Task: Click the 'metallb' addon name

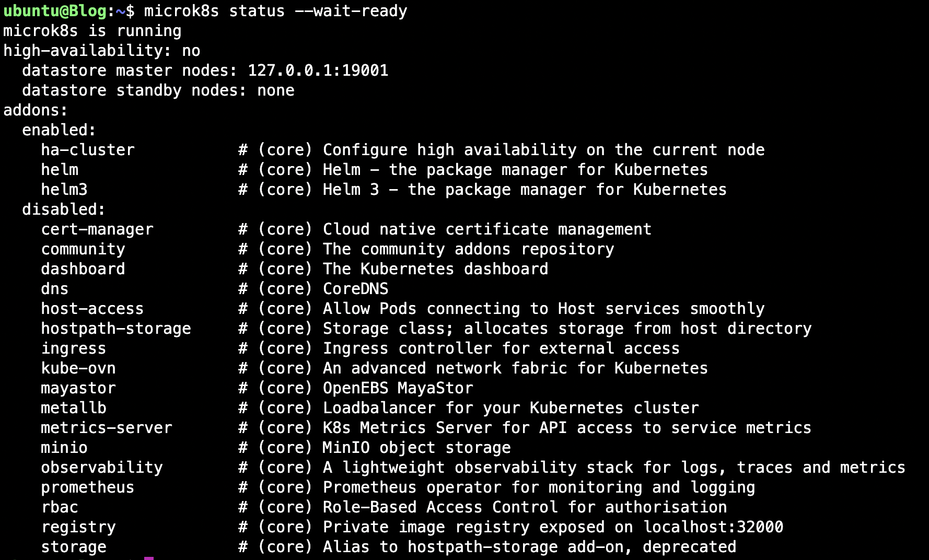Action: [74, 408]
